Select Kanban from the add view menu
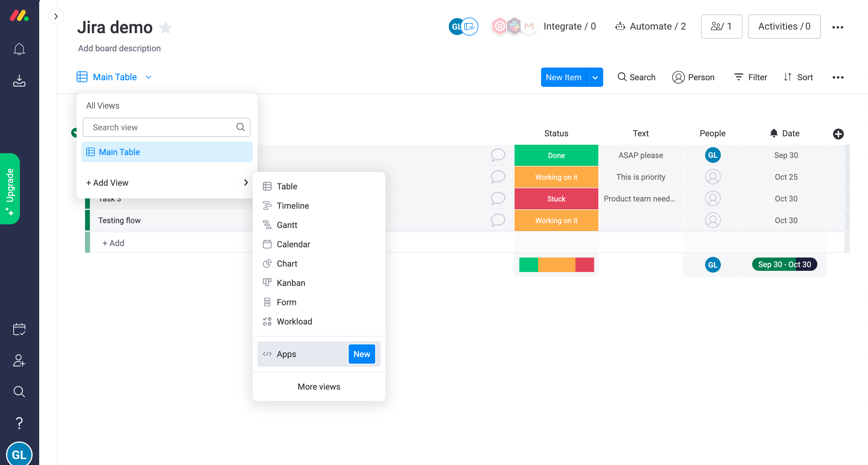Viewport: 868px width, 465px height. 290,283
